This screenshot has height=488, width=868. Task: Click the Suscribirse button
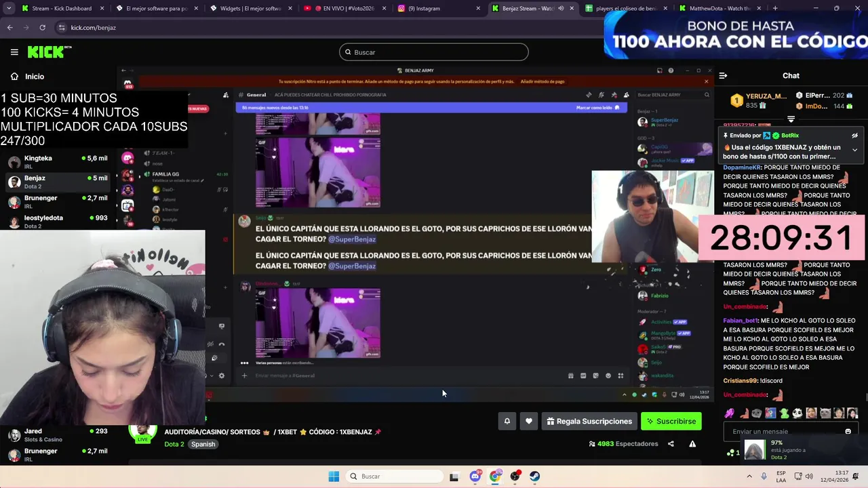point(671,421)
